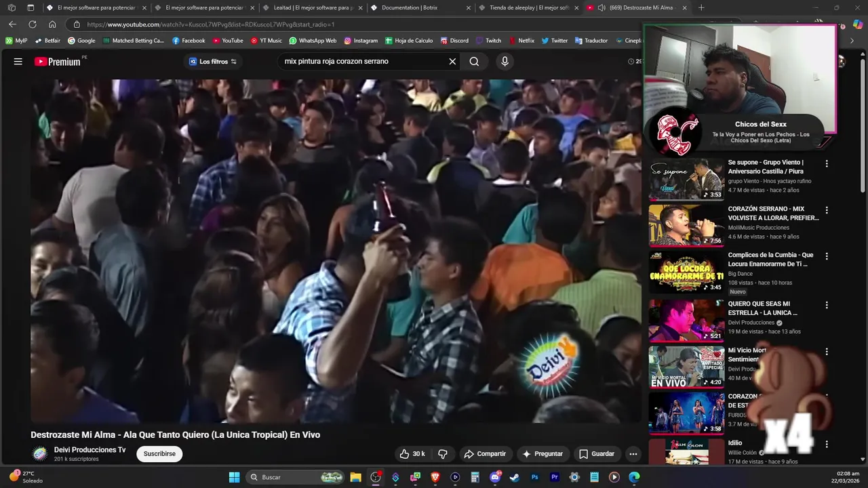Viewport: 868px width, 488px height.
Task: Close the Documentation | Botrix tab
Action: (468, 8)
